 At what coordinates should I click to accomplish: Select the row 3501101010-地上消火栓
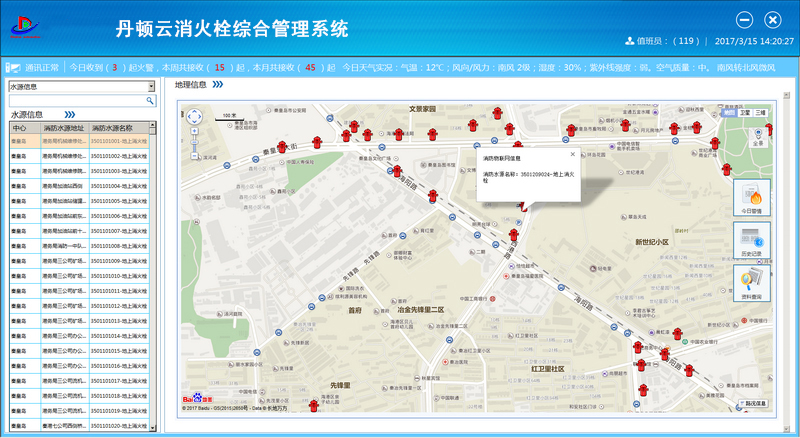point(80,276)
